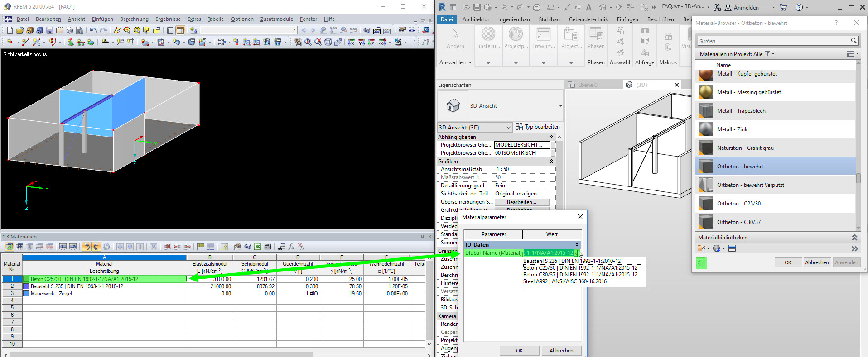Click the new line tool icon in RFEM
Image resolution: width=868 pixels, height=357 pixels.
25,42
